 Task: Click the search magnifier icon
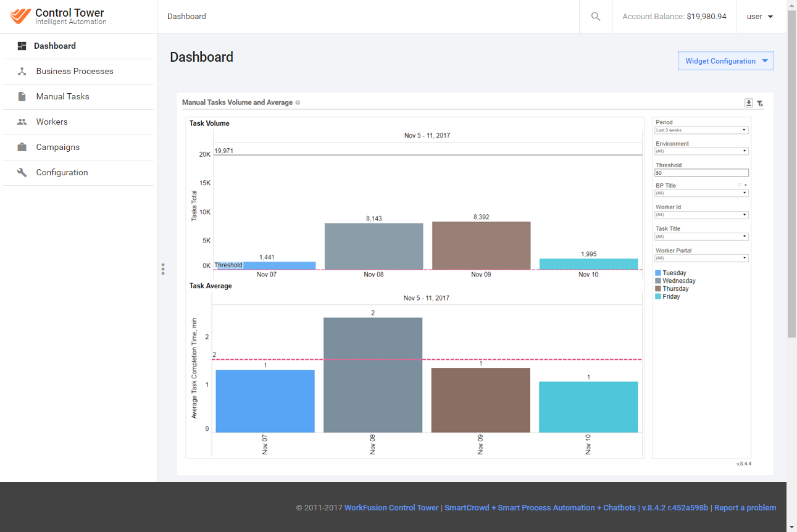pos(596,17)
